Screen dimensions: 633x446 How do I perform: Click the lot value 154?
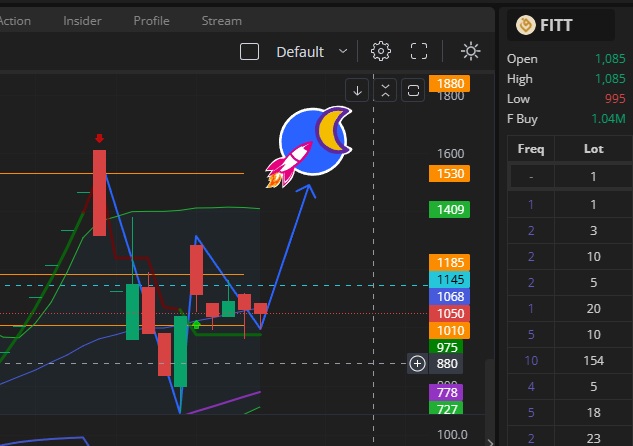pyautogui.click(x=593, y=360)
